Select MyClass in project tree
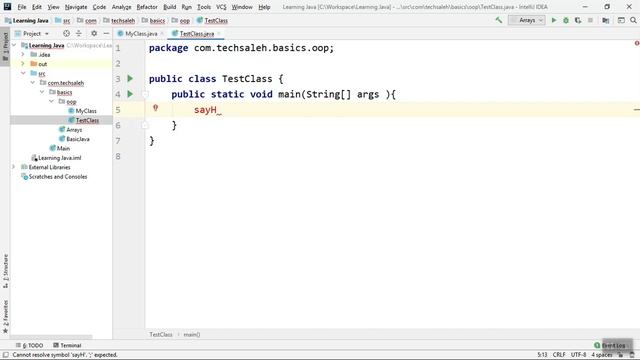 [86, 111]
